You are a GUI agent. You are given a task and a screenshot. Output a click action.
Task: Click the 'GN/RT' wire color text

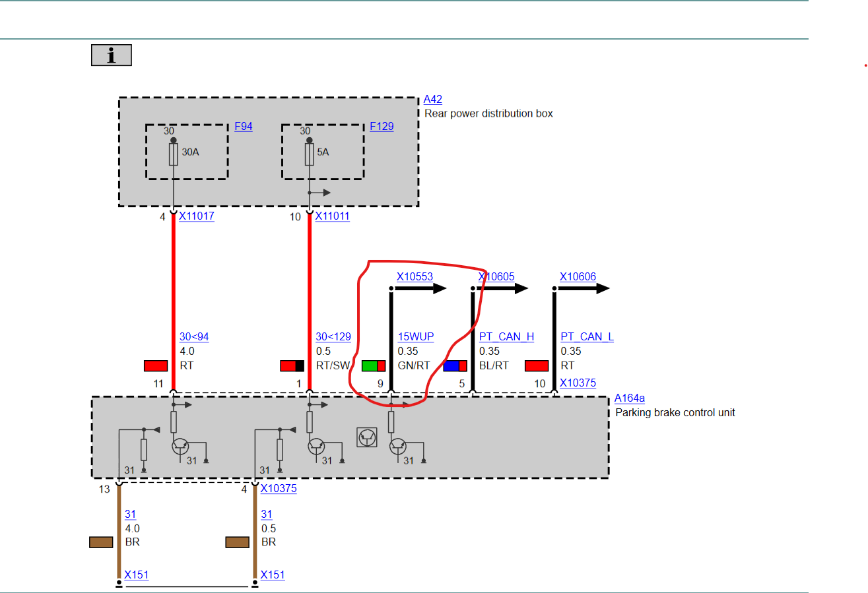414,365
